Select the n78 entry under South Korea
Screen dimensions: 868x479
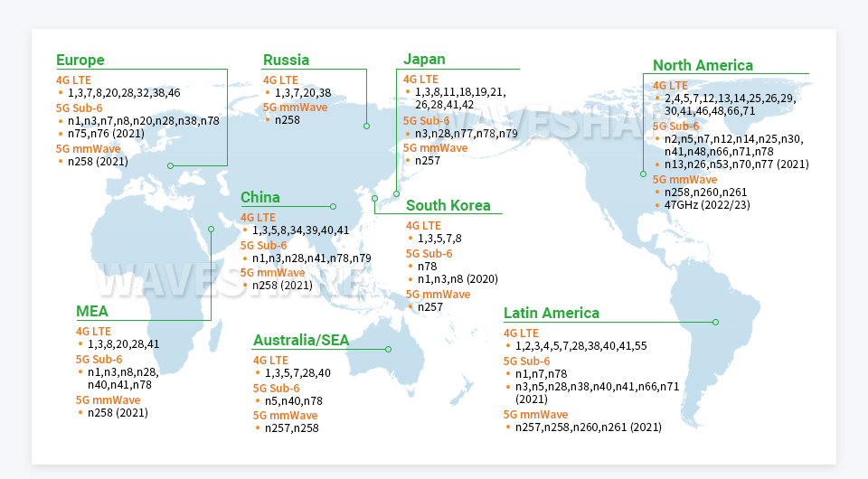click(428, 266)
